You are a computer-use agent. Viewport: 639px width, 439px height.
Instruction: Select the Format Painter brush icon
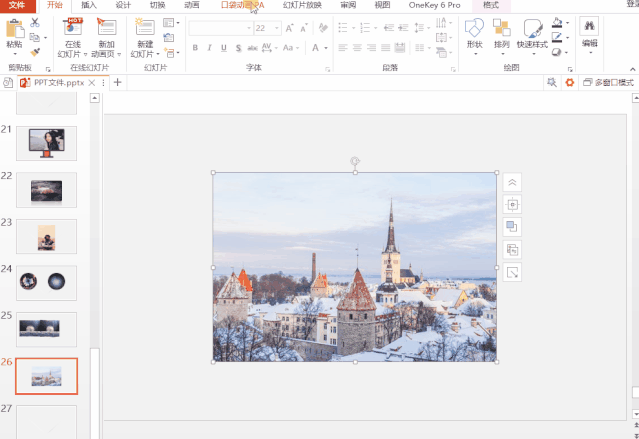(35, 52)
